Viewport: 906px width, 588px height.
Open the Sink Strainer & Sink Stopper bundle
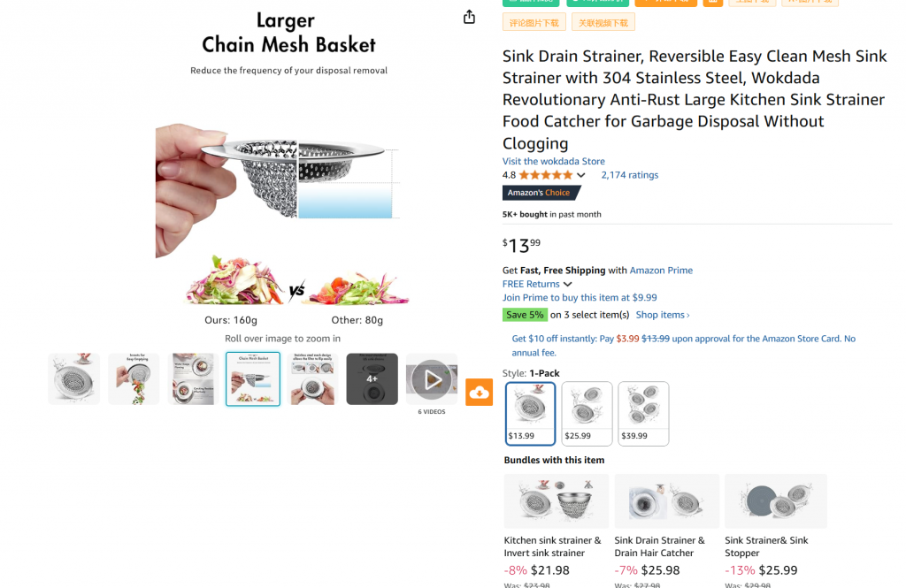775,501
